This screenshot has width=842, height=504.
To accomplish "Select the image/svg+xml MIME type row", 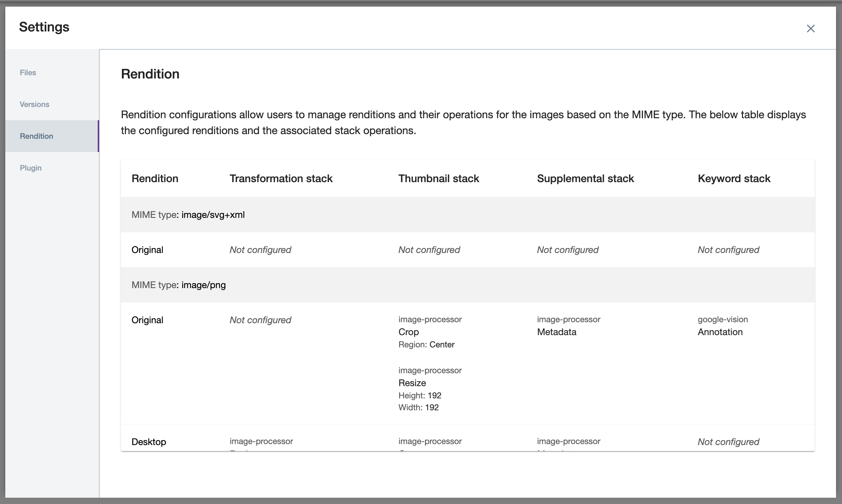I will coord(188,215).
